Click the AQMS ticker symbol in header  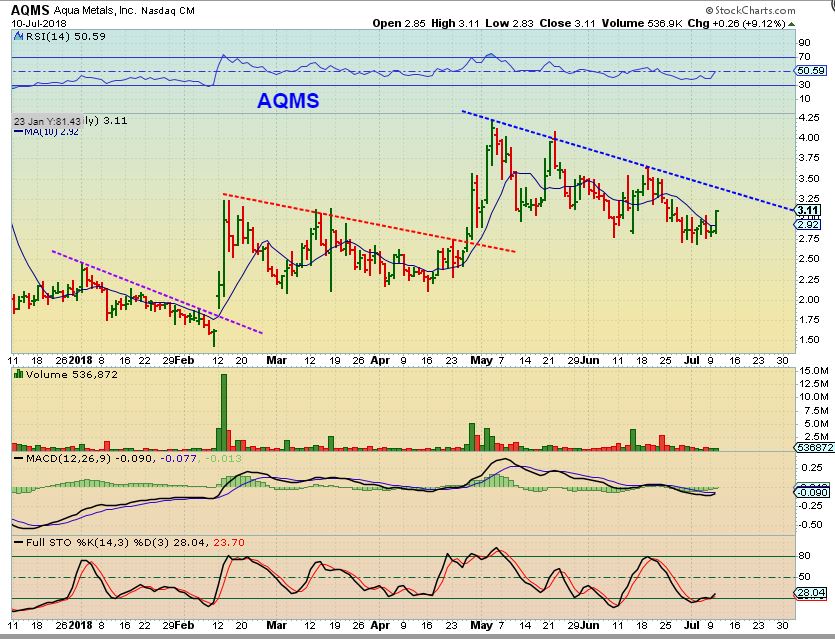click(30, 10)
